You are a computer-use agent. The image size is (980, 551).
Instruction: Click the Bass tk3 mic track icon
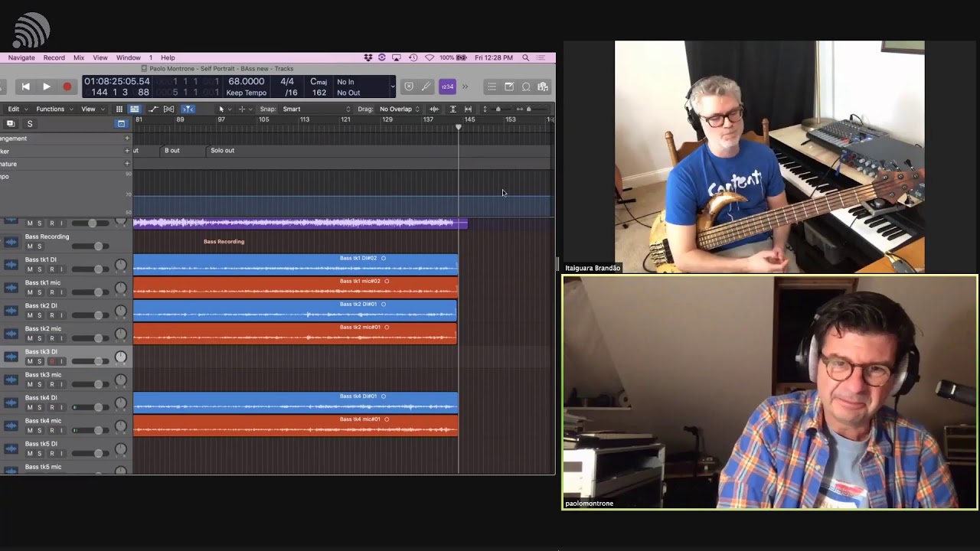tap(11, 380)
